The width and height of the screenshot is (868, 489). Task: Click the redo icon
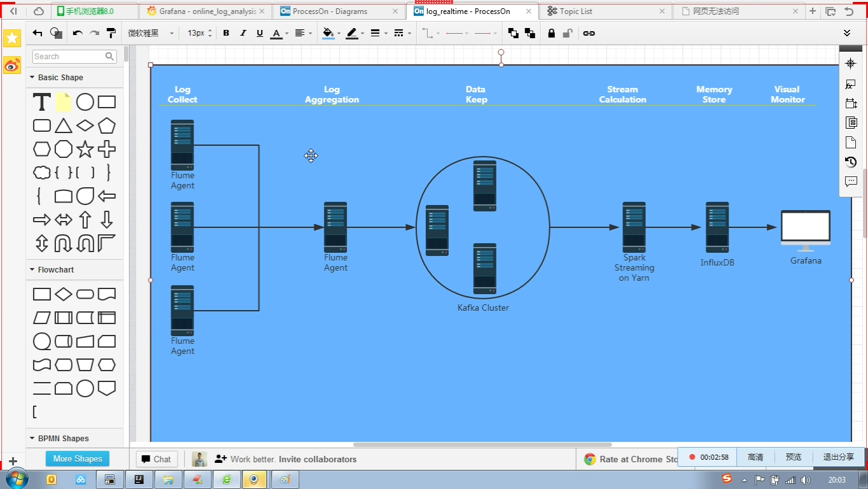coord(94,33)
